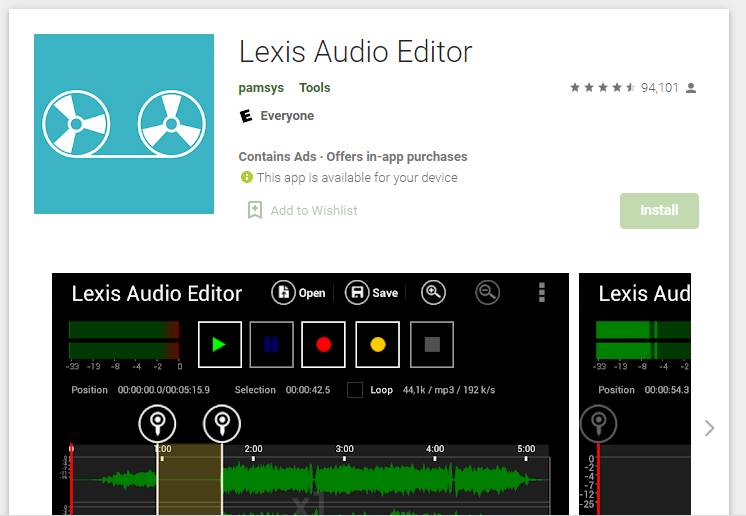Click the 44,1k / mp3 / 192 k/s text
This screenshot has width=746, height=516.
(449, 390)
